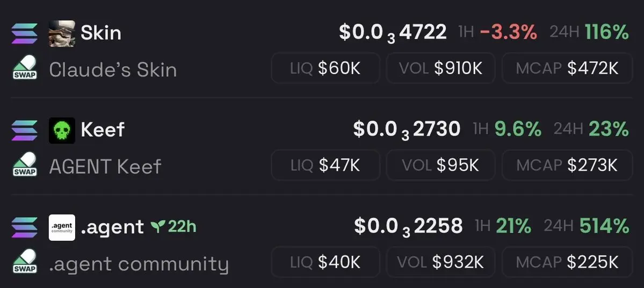Image resolution: width=644 pixels, height=288 pixels.
Task: Click the .agent community name text
Action: tap(139, 264)
